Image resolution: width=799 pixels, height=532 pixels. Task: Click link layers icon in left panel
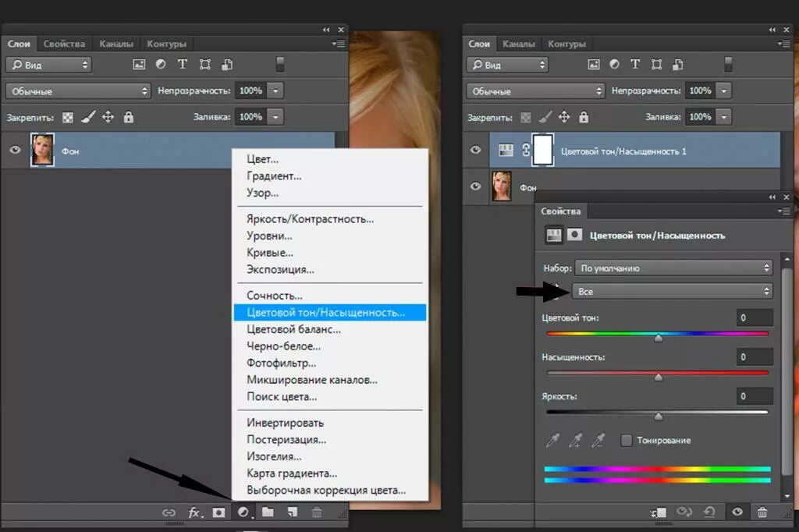pos(169,512)
